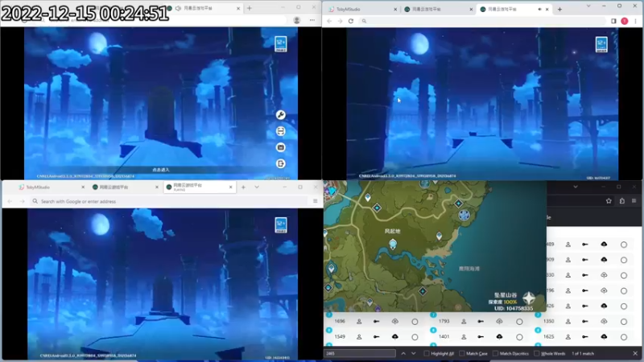Open list all tabs chevron in bottom-left Firefox
Viewport: 644px width, 362px height.
point(257,187)
